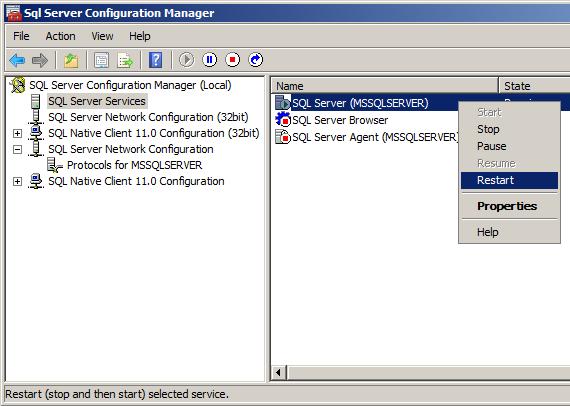
Task: Click the Show/Hide console tree icon
Action: pos(101,60)
